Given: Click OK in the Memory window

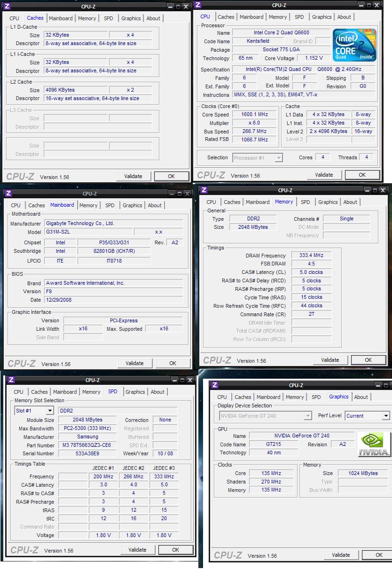Looking at the screenshot, I should (x=368, y=360).
